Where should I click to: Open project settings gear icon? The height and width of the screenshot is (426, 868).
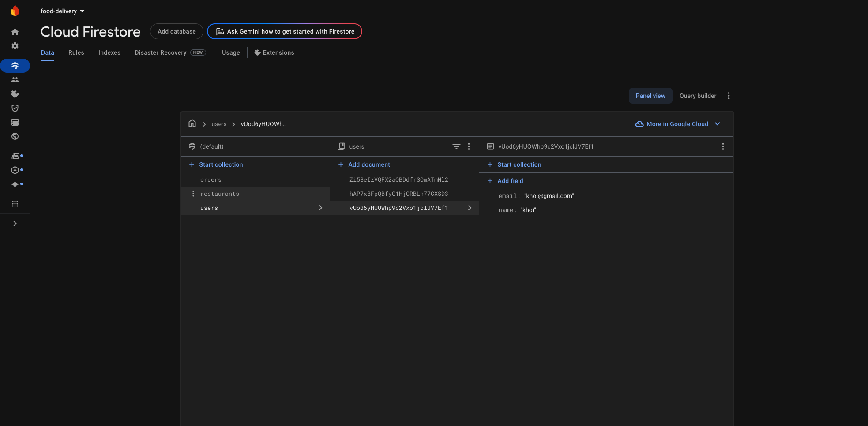tap(15, 46)
